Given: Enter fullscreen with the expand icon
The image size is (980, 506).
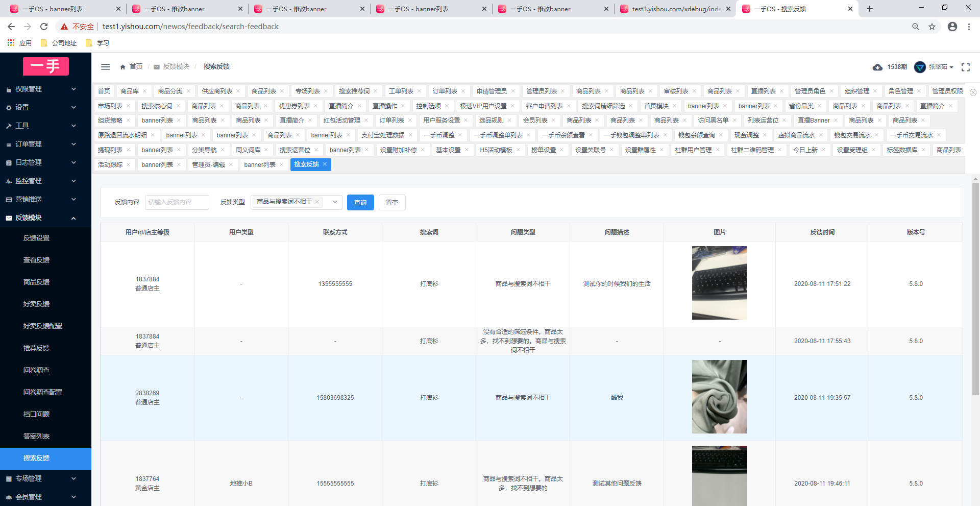Looking at the screenshot, I should (966, 67).
